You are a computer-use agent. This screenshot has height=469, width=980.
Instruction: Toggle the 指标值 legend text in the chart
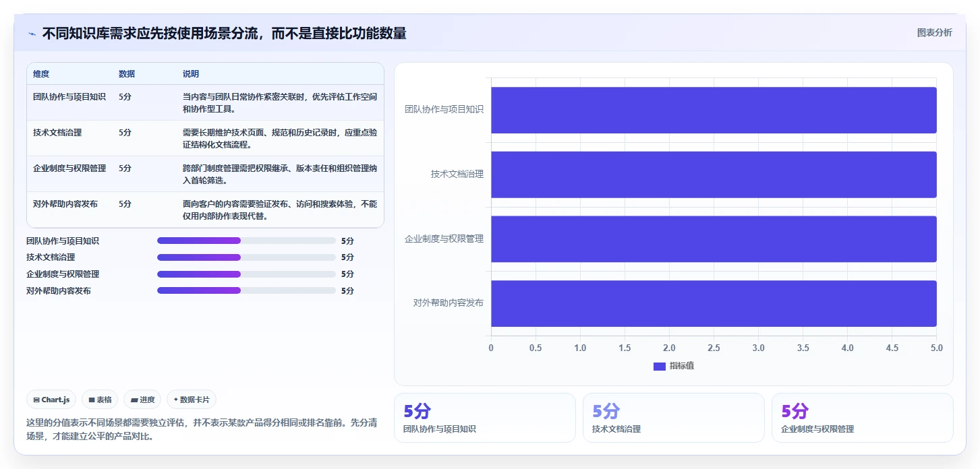[x=681, y=366]
